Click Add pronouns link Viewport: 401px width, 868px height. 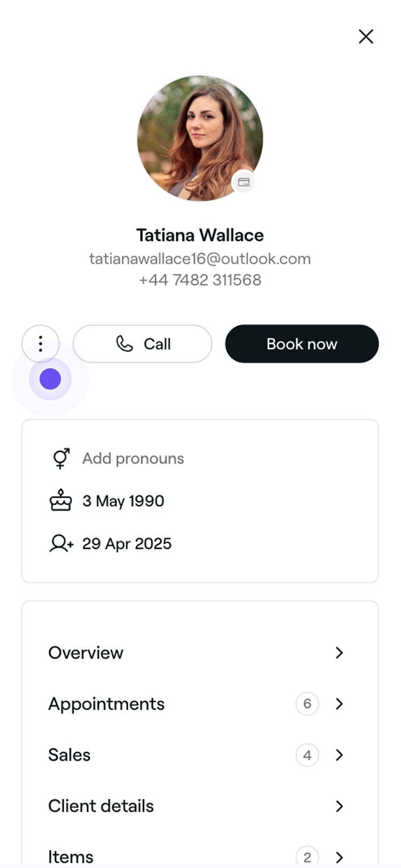(133, 459)
